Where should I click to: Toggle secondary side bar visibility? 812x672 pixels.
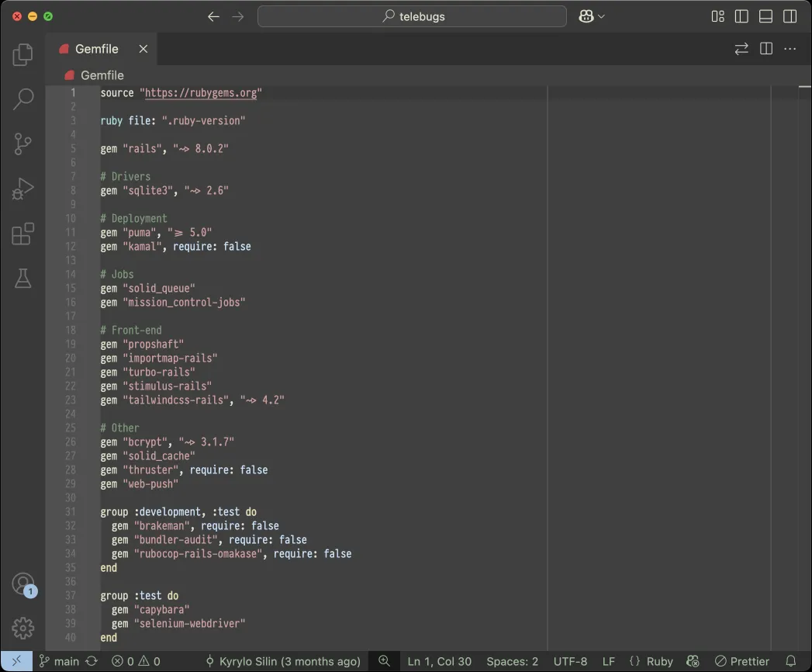tap(790, 16)
